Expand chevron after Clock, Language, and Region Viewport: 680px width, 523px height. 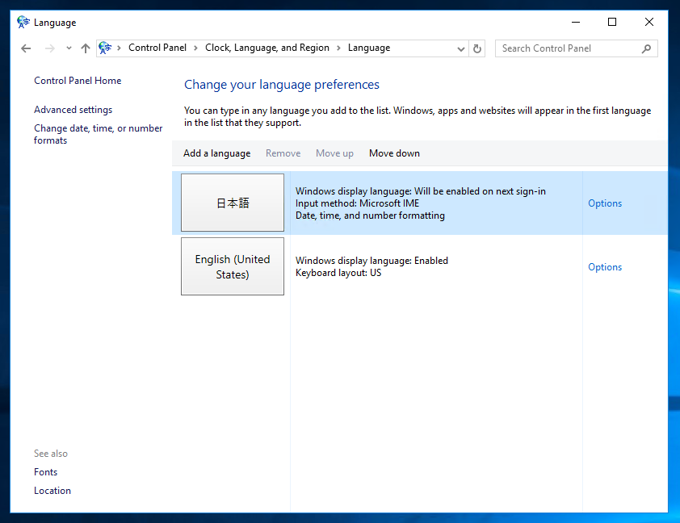point(339,48)
